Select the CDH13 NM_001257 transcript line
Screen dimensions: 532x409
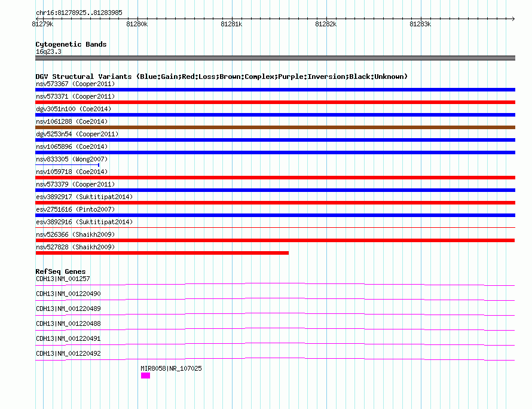tap(275, 284)
